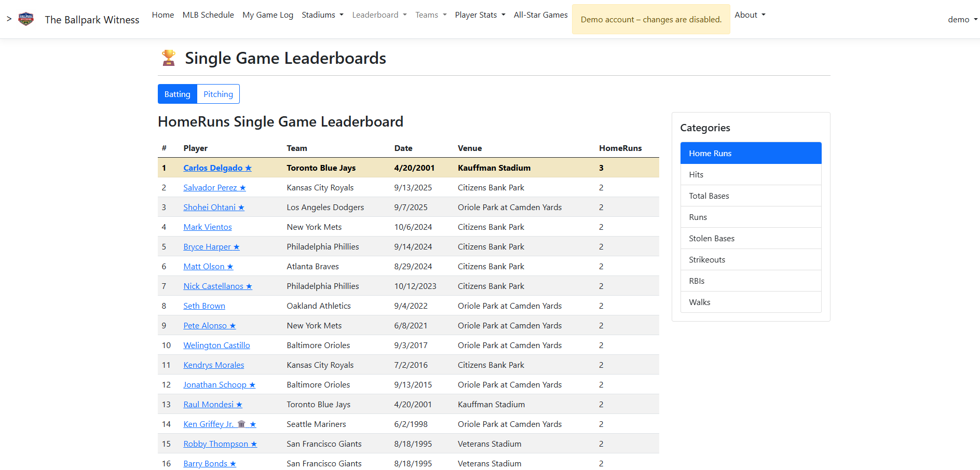Select the Batting leaderboard toggle
This screenshot has width=980, height=470.
(178, 94)
